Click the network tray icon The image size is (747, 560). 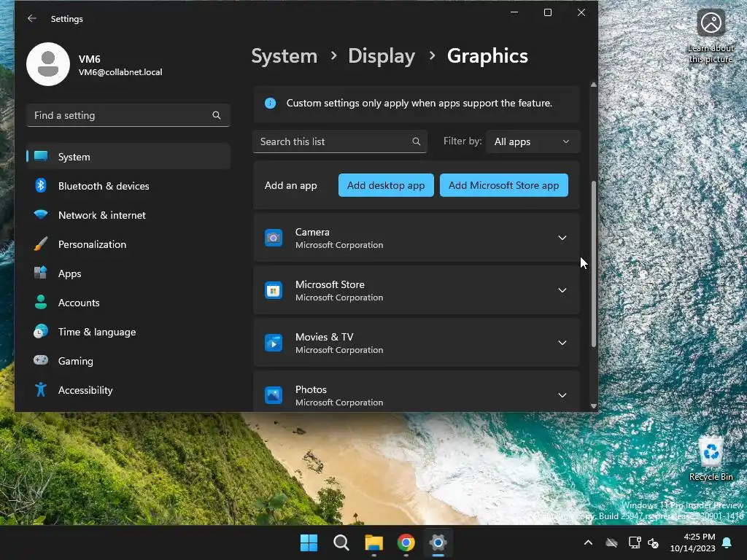[x=635, y=542]
